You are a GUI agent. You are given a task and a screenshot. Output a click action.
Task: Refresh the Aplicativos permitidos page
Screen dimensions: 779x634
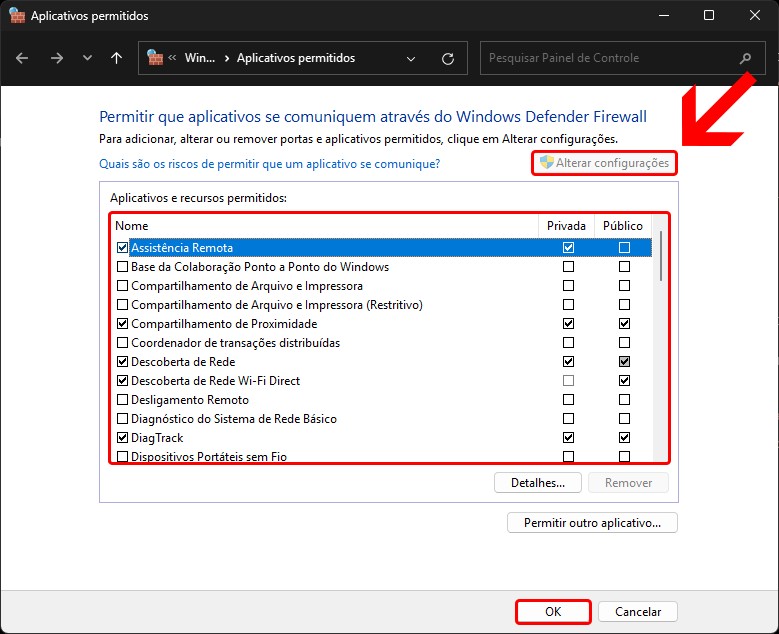[447, 58]
